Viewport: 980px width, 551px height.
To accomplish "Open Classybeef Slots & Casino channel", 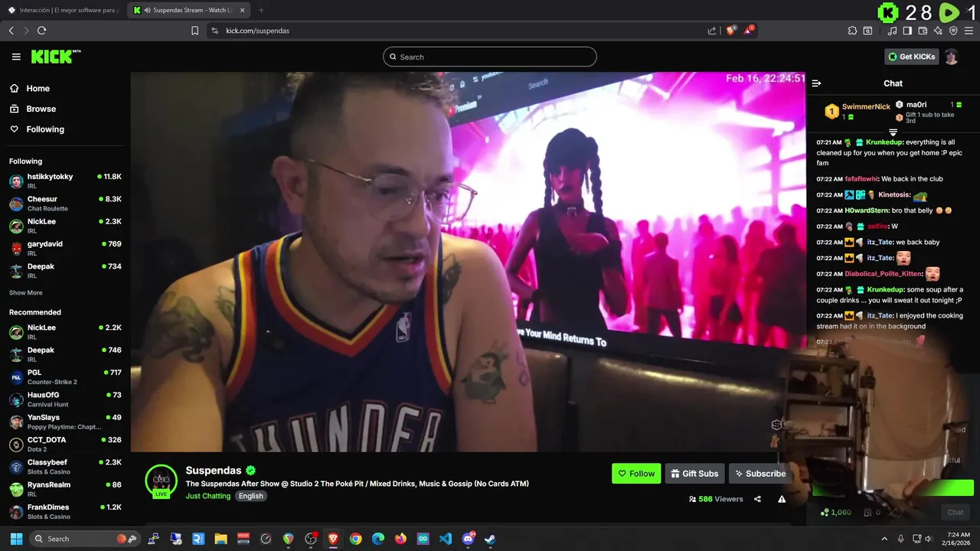I will 65,467.
